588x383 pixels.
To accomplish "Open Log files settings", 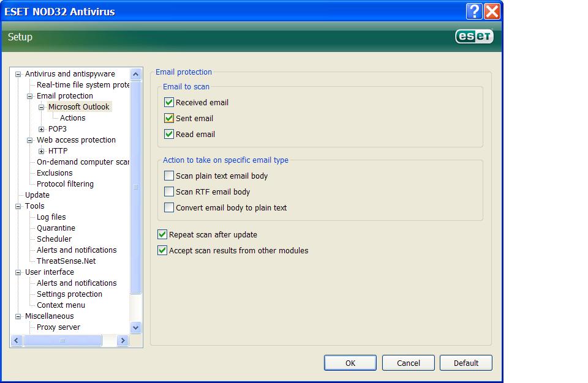I will coord(51,217).
